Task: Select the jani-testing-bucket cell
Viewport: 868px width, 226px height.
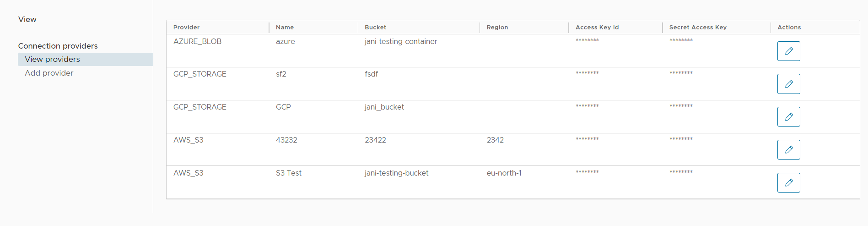Action: [396, 173]
